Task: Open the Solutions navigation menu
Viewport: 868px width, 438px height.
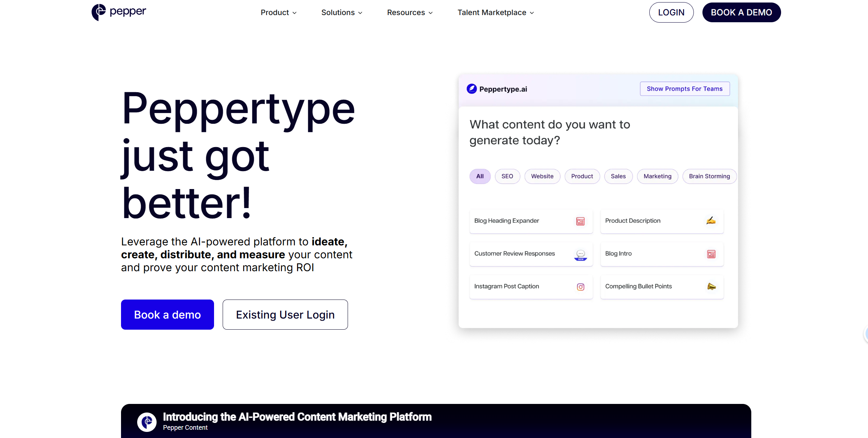Action: pyautogui.click(x=342, y=13)
